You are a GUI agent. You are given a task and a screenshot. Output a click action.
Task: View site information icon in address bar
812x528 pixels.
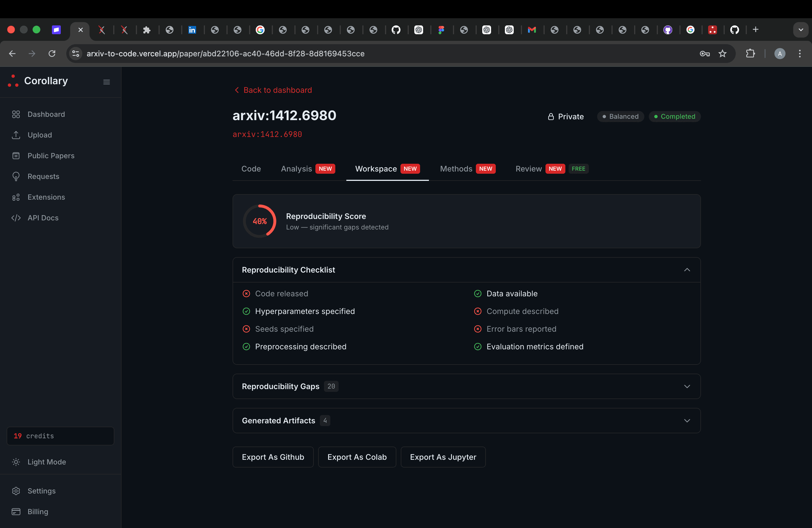click(x=76, y=54)
